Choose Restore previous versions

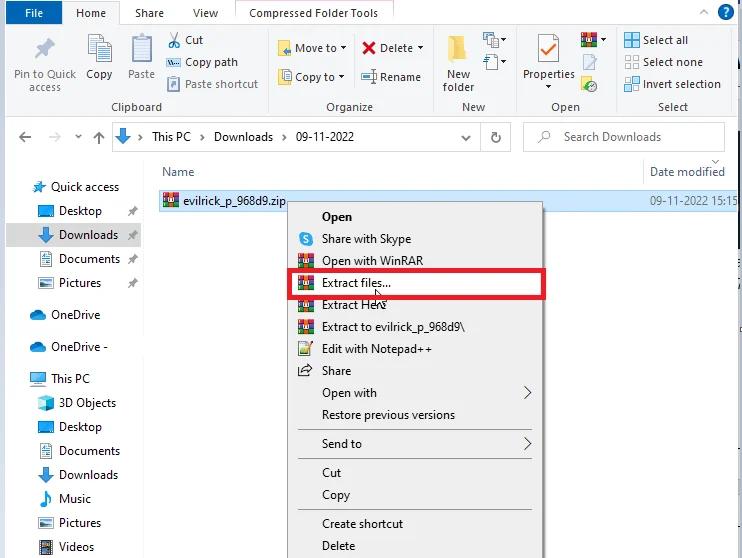[x=415, y=415]
